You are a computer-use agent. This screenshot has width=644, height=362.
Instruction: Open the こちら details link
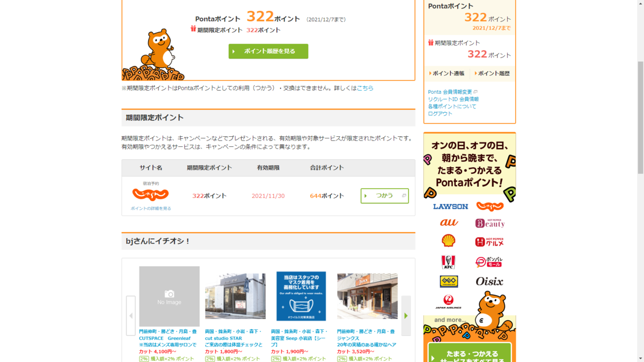[365, 88]
